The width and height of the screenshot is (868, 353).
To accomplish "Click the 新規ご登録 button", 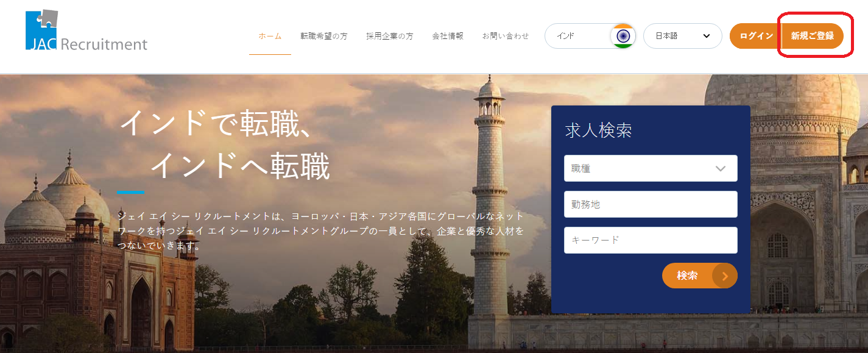I will click(813, 36).
